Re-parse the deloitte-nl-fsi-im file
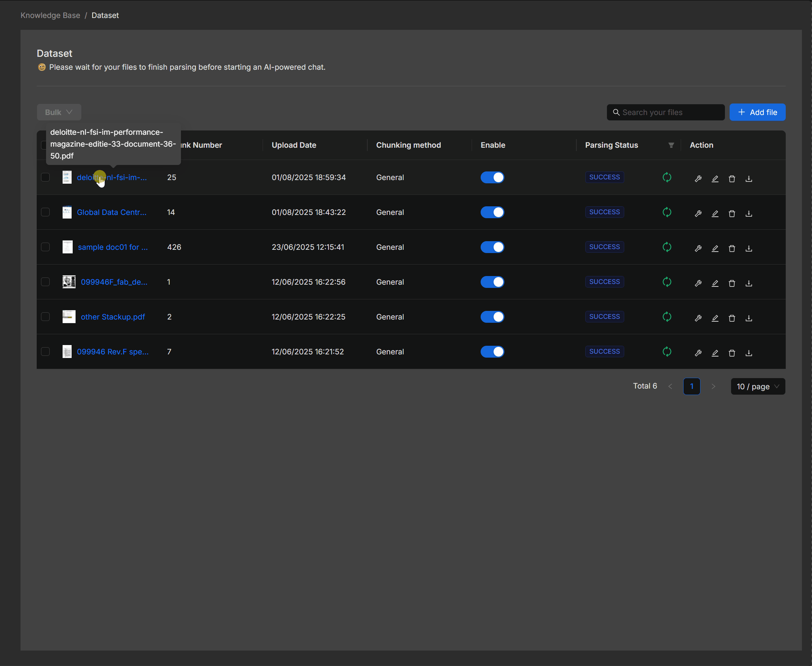812x666 pixels. coord(667,177)
